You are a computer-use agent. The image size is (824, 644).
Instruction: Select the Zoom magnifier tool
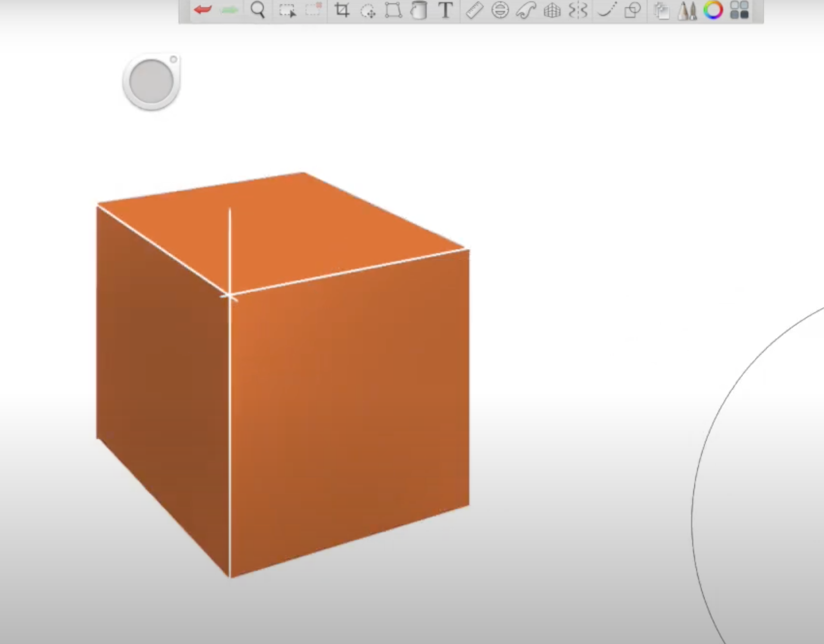[258, 9]
